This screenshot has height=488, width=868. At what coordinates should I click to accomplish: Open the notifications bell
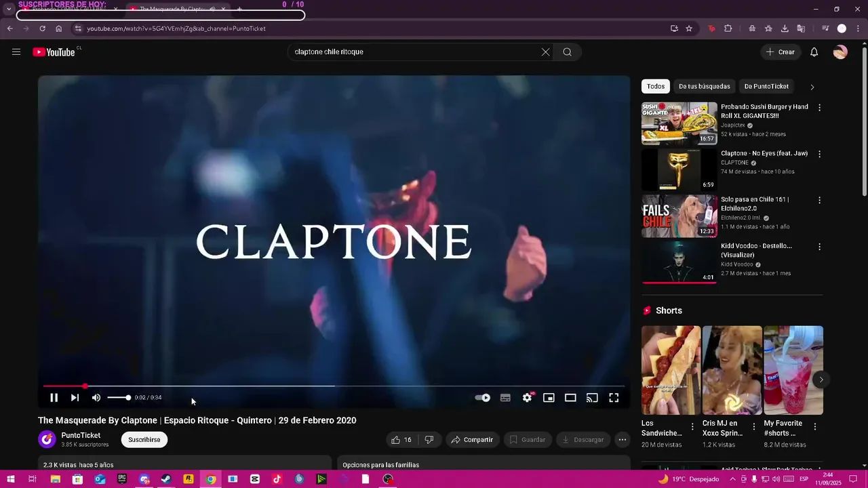[814, 52]
